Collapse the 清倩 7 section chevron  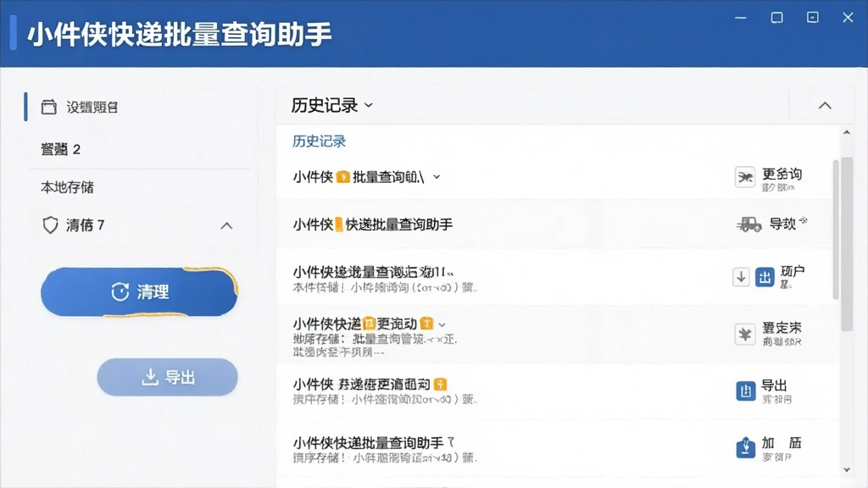(x=226, y=225)
